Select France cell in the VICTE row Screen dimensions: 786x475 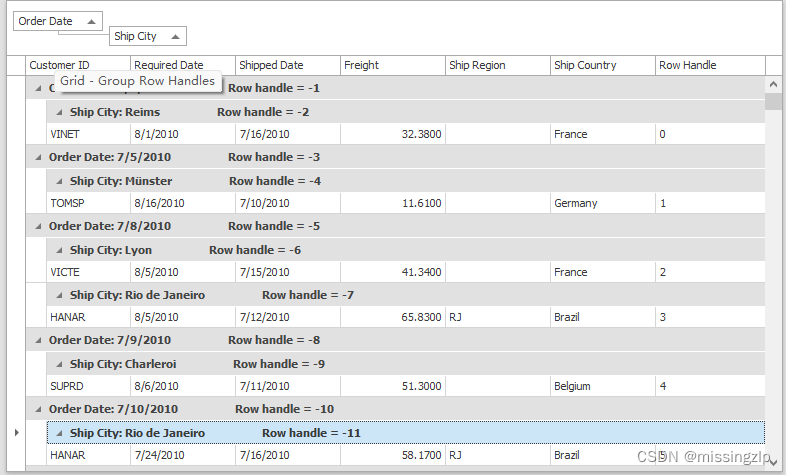(603, 273)
